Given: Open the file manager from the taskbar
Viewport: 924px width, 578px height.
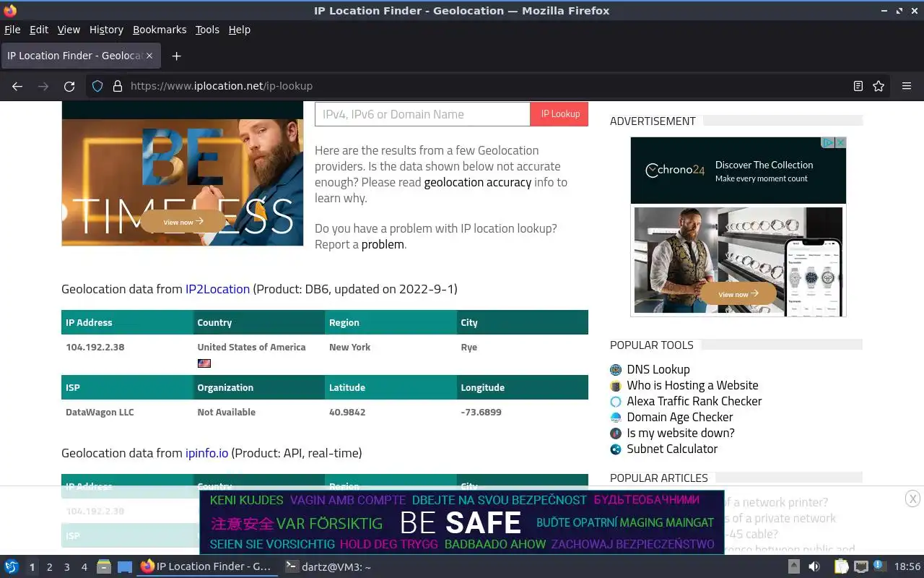Looking at the screenshot, I should tap(104, 567).
